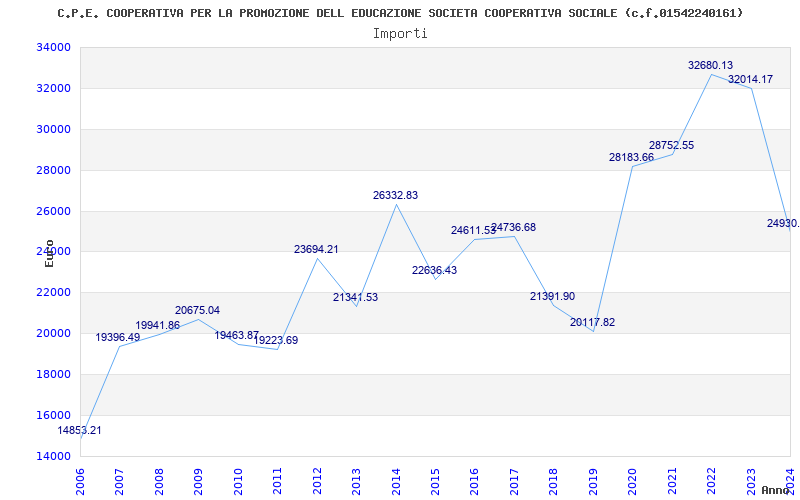The width and height of the screenshot is (800, 500).
Task: Click the Anno x-axis title
Action: click(776, 490)
